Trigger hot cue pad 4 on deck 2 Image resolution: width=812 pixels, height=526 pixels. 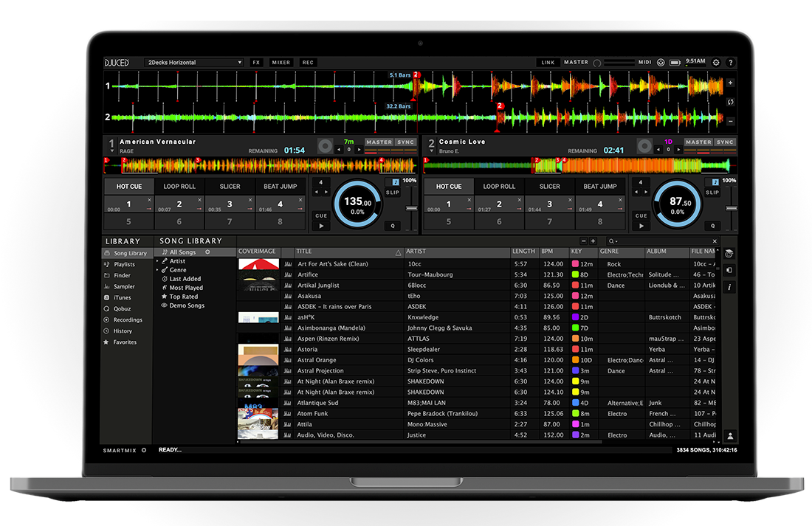coord(600,204)
